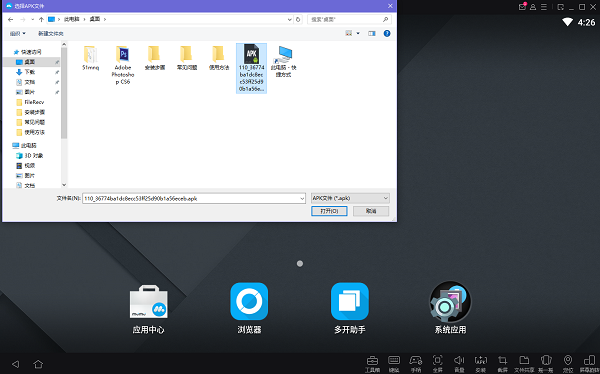The width and height of the screenshot is (600, 374).
Task: Go back in the file dialog
Action: pyautogui.click(x=11, y=19)
